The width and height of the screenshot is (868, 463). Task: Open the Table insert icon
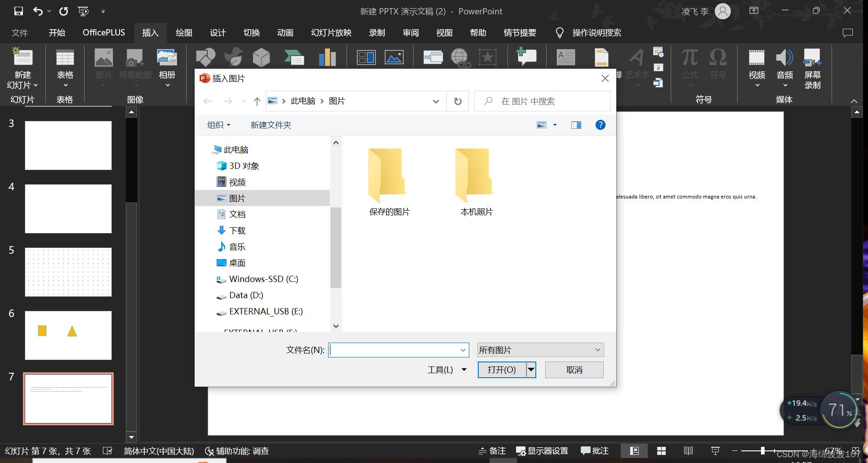(x=65, y=57)
